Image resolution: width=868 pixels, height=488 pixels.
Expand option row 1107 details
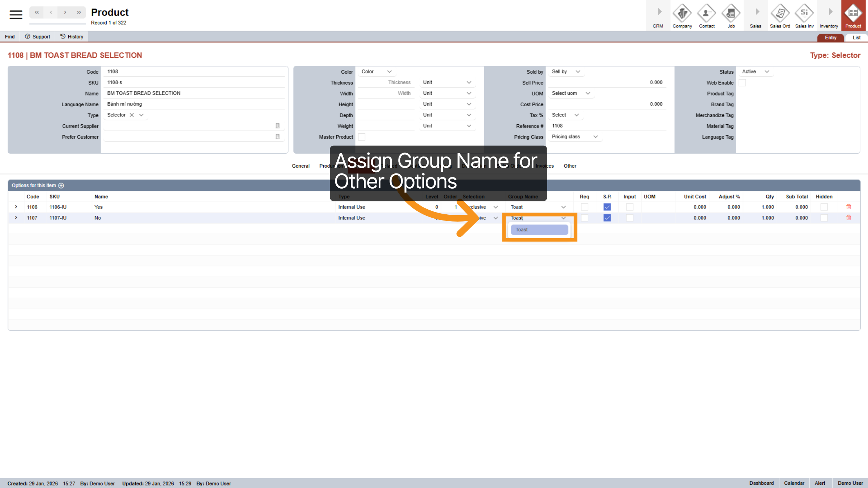click(x=16, y=218)
